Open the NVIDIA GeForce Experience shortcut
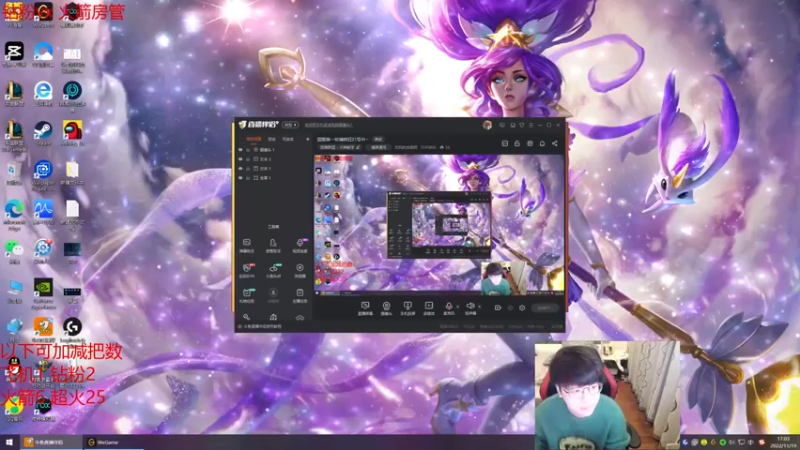This screenshot has height=450, width=800. coord(43,294)
